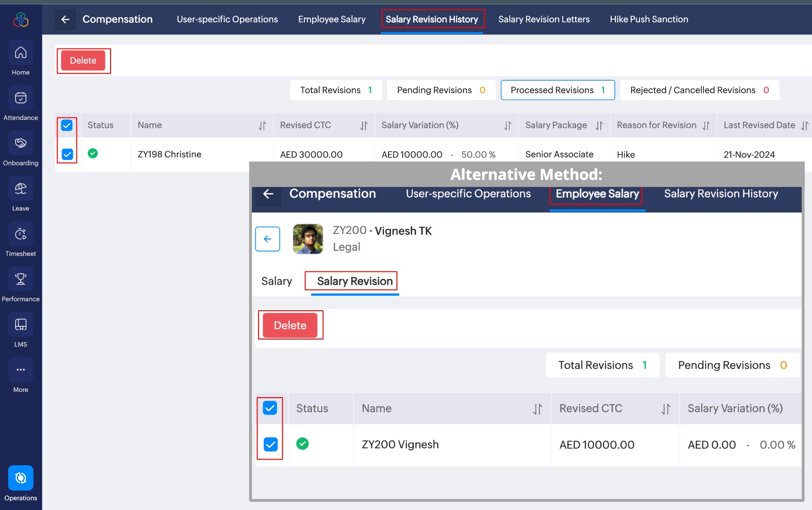Go to Onboarding handshake icon
The image size is (812, 510).
click(x=21, y=144)
